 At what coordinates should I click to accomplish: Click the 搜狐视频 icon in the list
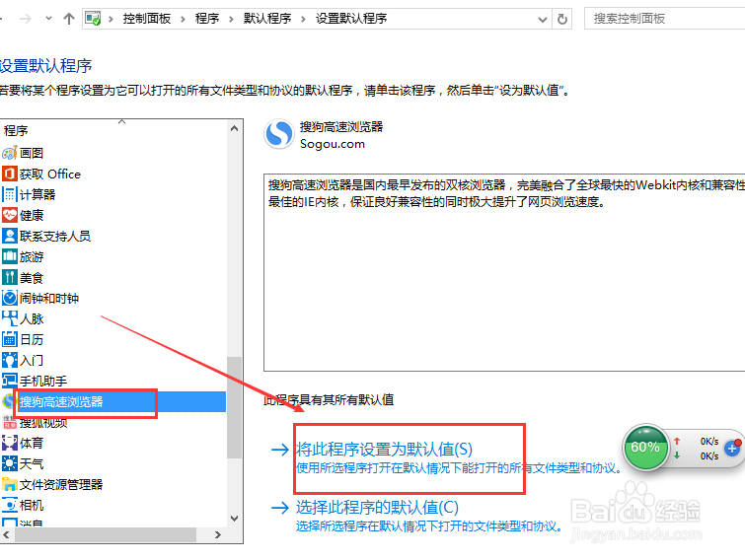(x=10, y=422)
